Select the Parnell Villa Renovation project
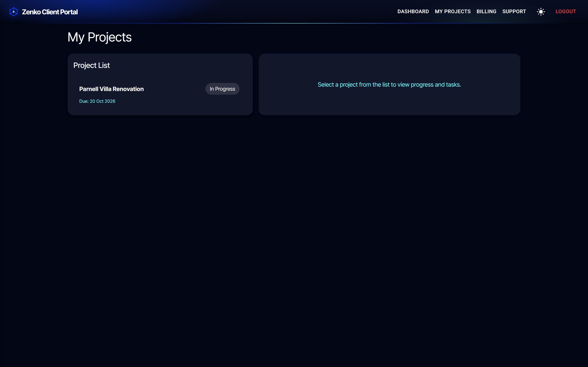Image resolution: width=588 pixels, height=367 pixels. point(111,89)
